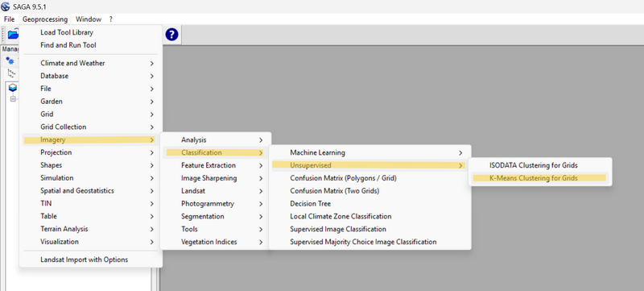The width and height of the screenshot is (644, 291).
Task: Expand the tree node in Manager panel
Action: (x=13, y=99)
